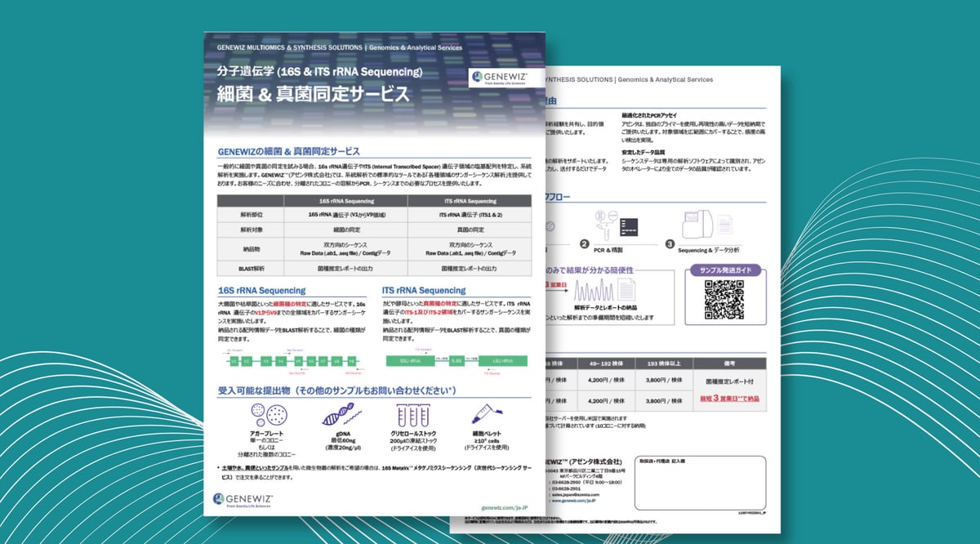Click 'GENEWIZ MULTIOMICS & SYNTHESIS SOLUTIONS' front header text

[x=289, y=47]
